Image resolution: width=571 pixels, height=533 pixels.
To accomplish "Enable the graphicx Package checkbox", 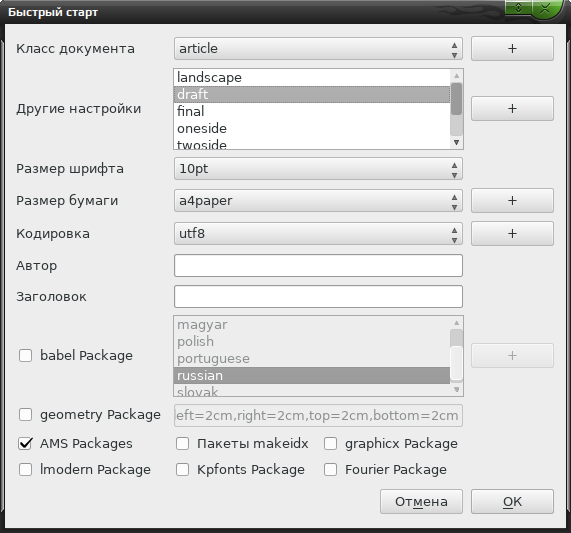I will [331, 443].
